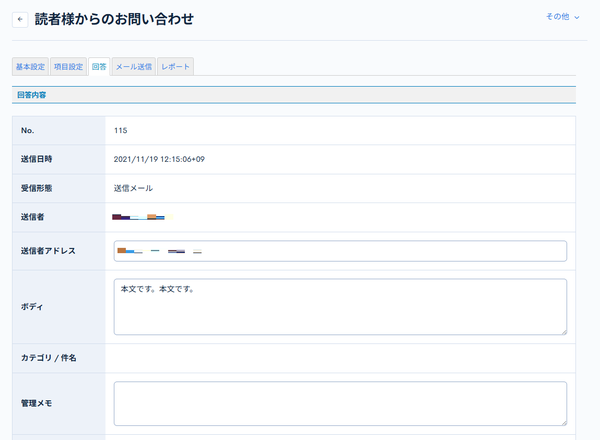Select the 回答 tab
Viewport: 600px width, 440px height.
pyautogui.click(x=99, y=67)
